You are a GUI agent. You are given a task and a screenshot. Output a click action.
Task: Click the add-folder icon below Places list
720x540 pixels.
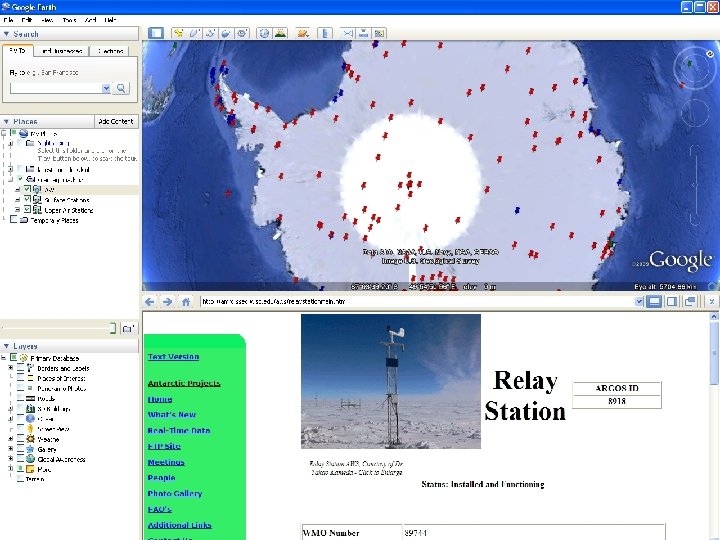pyautogui.click(x=129, y=328)
